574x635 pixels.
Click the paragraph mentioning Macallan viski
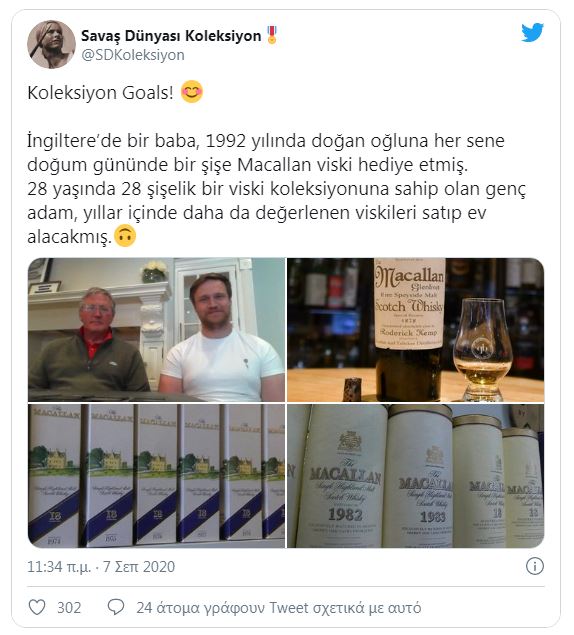coord(277,189)
